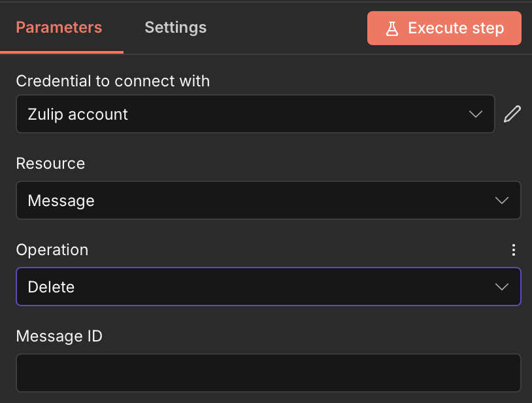Click the pencil icon to edit credential
532x403 pixels.
(x=512, y=114)
